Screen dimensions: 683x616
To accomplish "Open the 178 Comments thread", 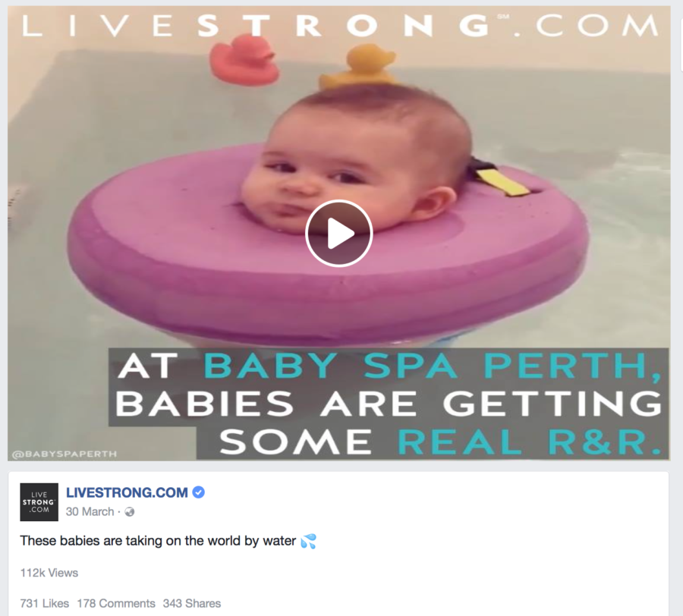I will [116, 603].
